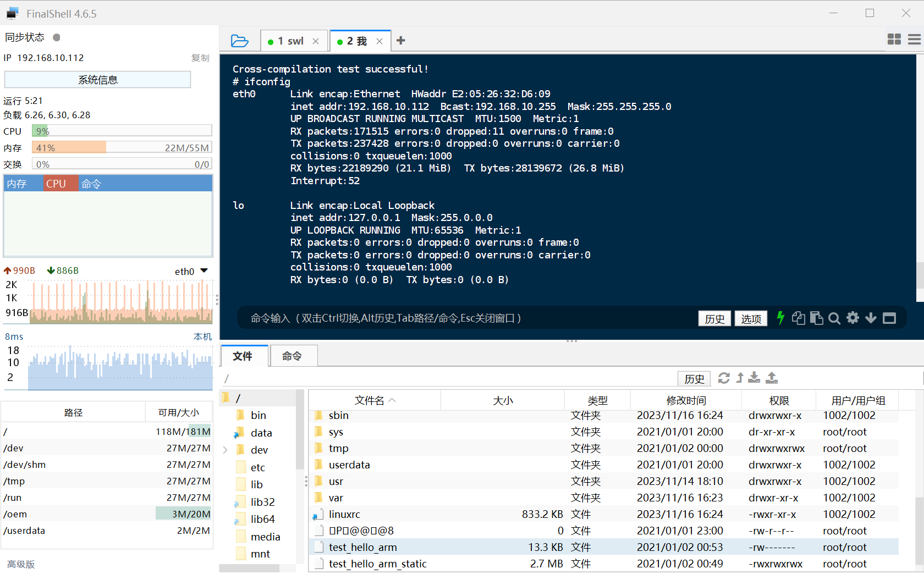The image size is (924, 574).
Task: Click the file path field showing /
Action: [x=448, y=378]
